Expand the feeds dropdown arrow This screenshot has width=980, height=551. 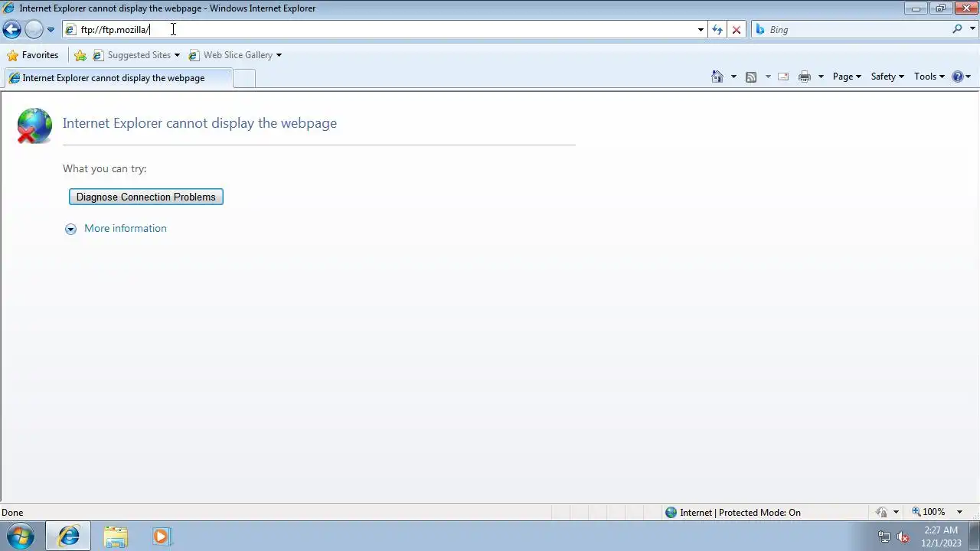pos(768,77)
